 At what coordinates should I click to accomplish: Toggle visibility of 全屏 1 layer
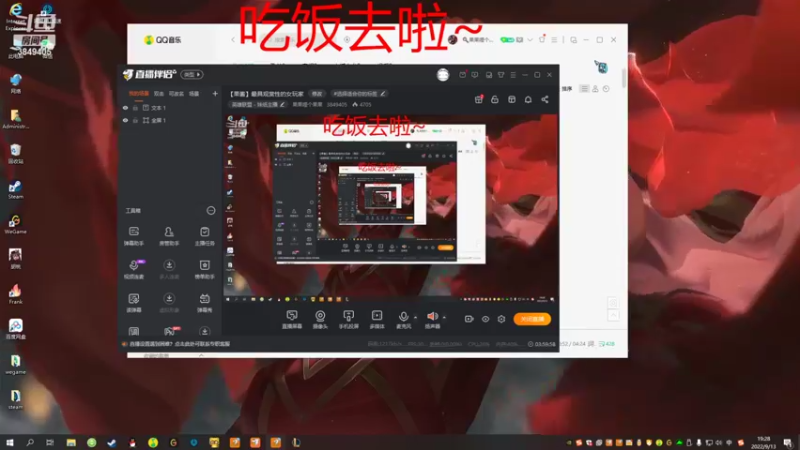[126, 120]
